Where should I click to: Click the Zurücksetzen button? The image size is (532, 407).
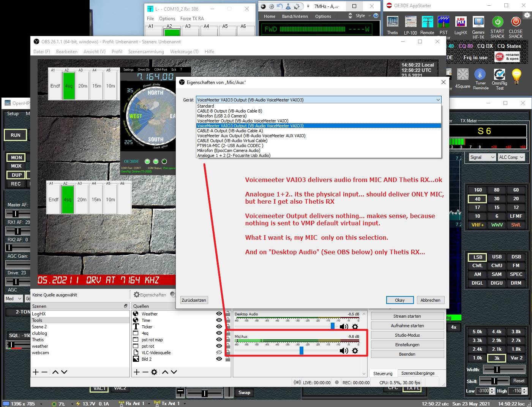pos(194,300)
